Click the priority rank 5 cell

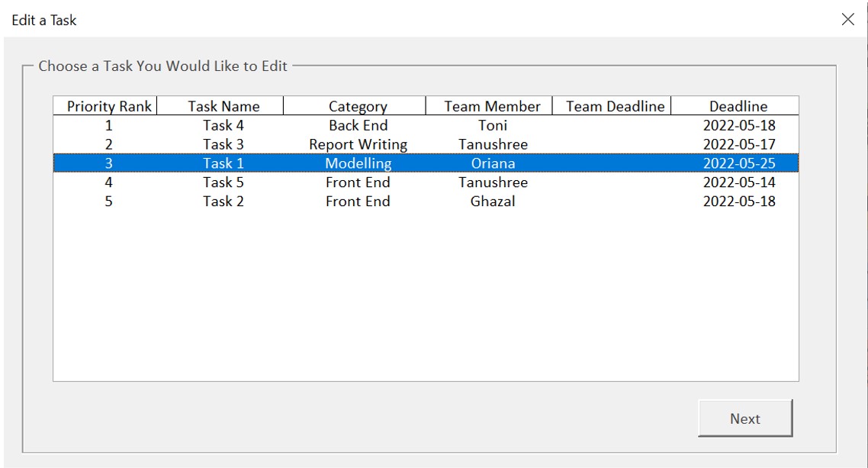[x=107, y=201]
